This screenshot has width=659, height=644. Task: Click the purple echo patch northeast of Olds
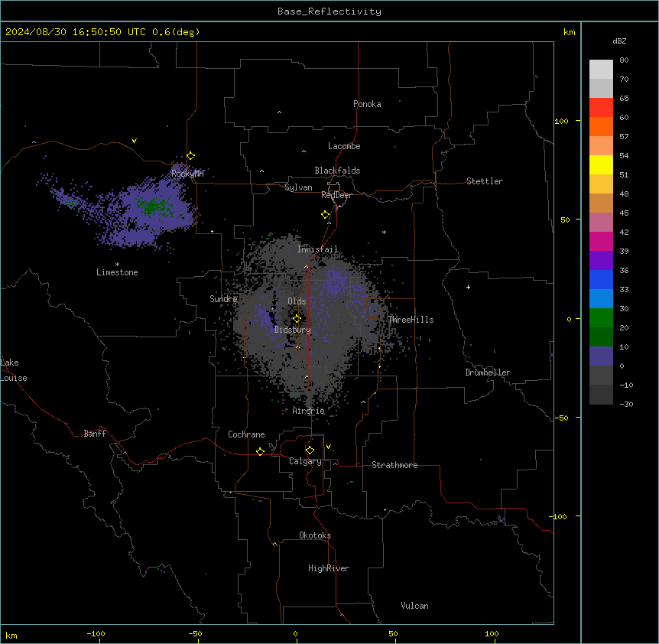pos(336,281)
